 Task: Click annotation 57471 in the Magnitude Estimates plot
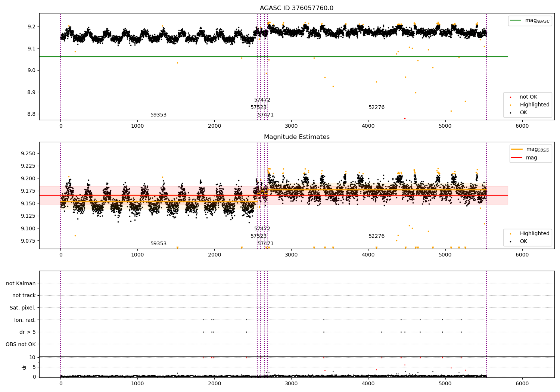pos(266,244)
